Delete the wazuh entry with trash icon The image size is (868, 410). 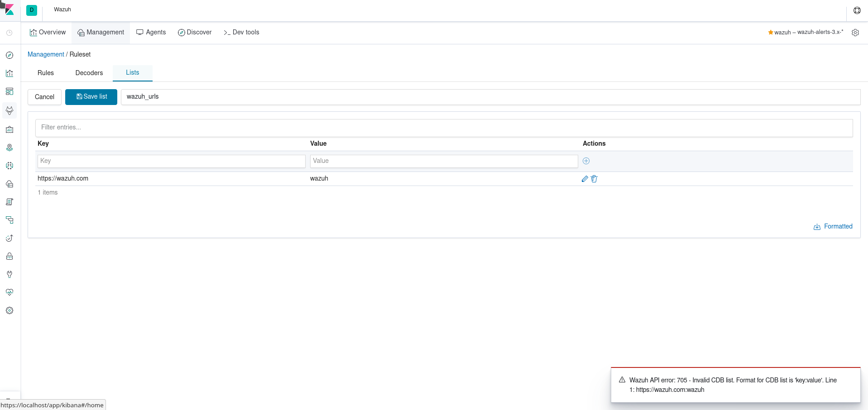pyautogui.click(x=595, y=179)
